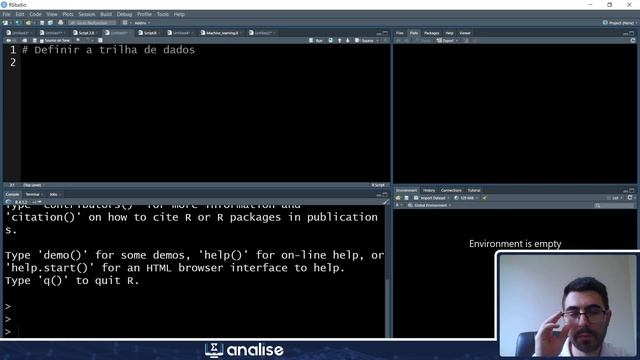
Task: Switch to the Plots tab
Action: pyautogui.click(x=414, y=33)
